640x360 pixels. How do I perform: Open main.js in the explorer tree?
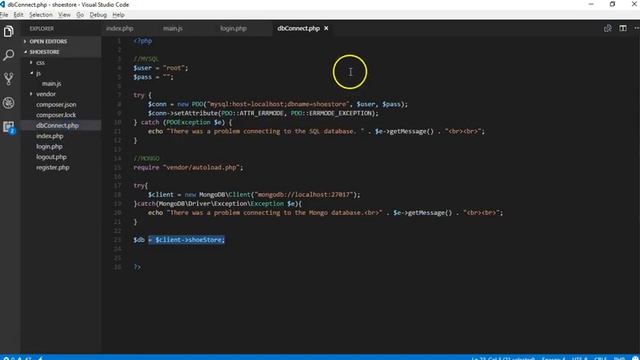(51, 84)
